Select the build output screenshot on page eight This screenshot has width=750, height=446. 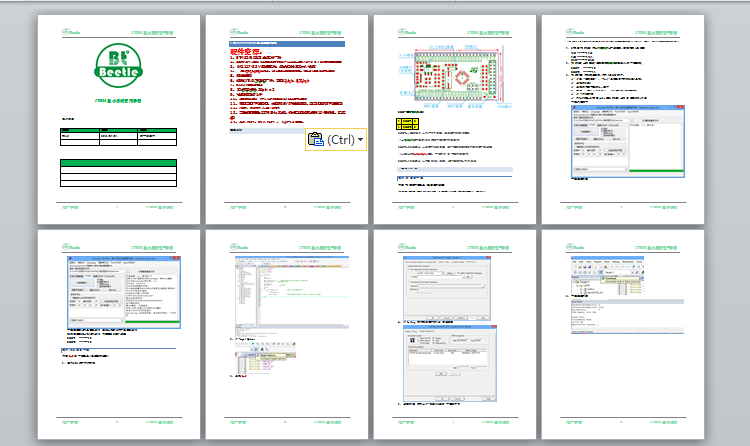point(628,316)
